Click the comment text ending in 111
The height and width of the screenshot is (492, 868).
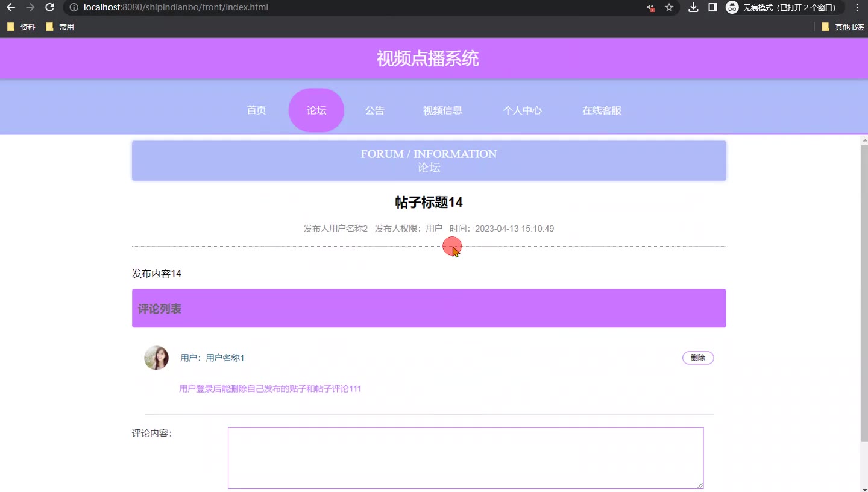270,389
